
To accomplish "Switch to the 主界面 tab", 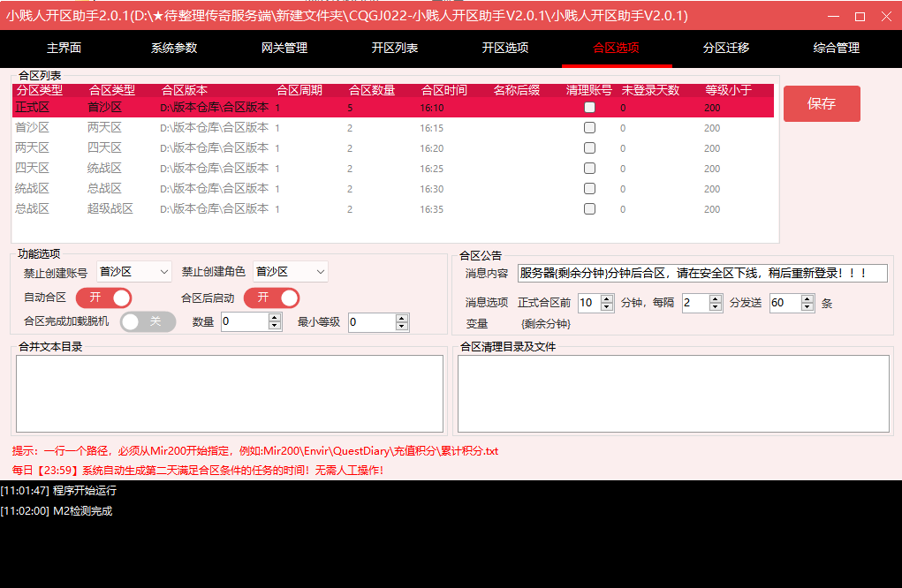I will pyautogui.click(x=64, y=49).
